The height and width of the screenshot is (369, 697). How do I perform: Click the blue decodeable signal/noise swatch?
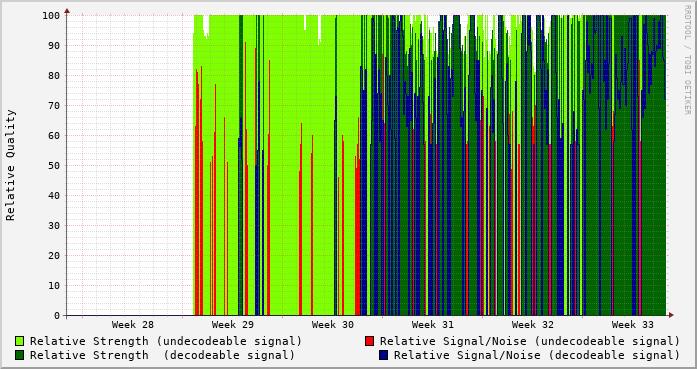(383, 355)
